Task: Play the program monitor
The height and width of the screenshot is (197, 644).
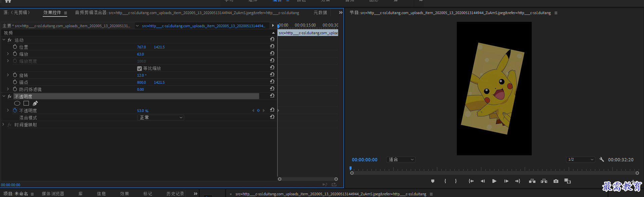Action: click(494, 181)
